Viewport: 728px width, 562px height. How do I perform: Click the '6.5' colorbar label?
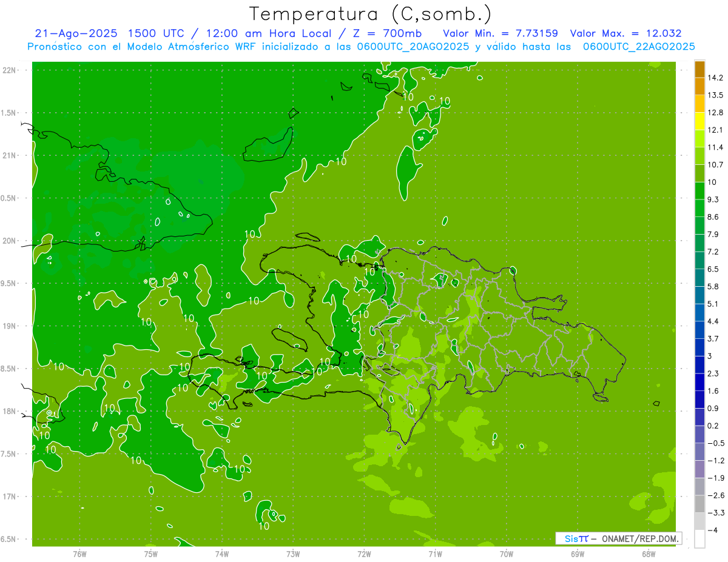[713, 269]
